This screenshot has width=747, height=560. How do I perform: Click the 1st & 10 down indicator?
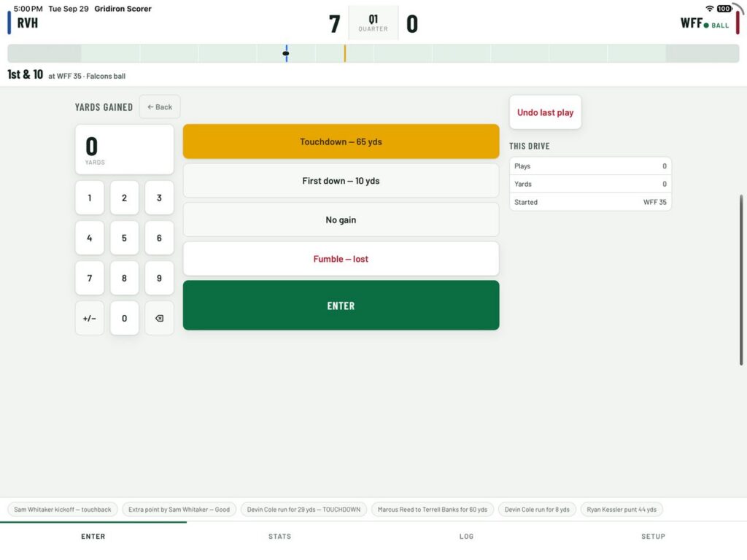[x=26, y=74]
